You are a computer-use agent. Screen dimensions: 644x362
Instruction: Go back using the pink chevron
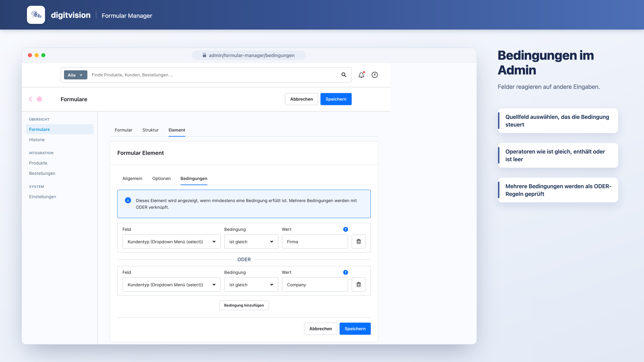point(31,99)
